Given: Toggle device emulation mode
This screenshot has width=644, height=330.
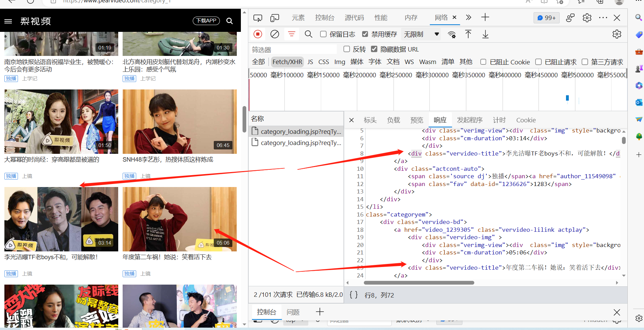Looking at the screenshot, I should (275, 18).
